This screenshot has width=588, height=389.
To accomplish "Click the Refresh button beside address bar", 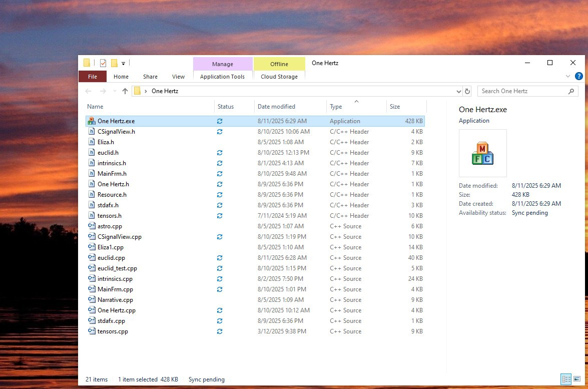I will tap(467, 91).
